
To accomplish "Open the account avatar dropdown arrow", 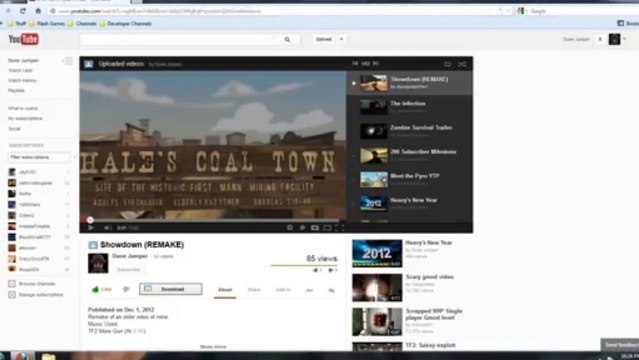I will pos(624,39).
